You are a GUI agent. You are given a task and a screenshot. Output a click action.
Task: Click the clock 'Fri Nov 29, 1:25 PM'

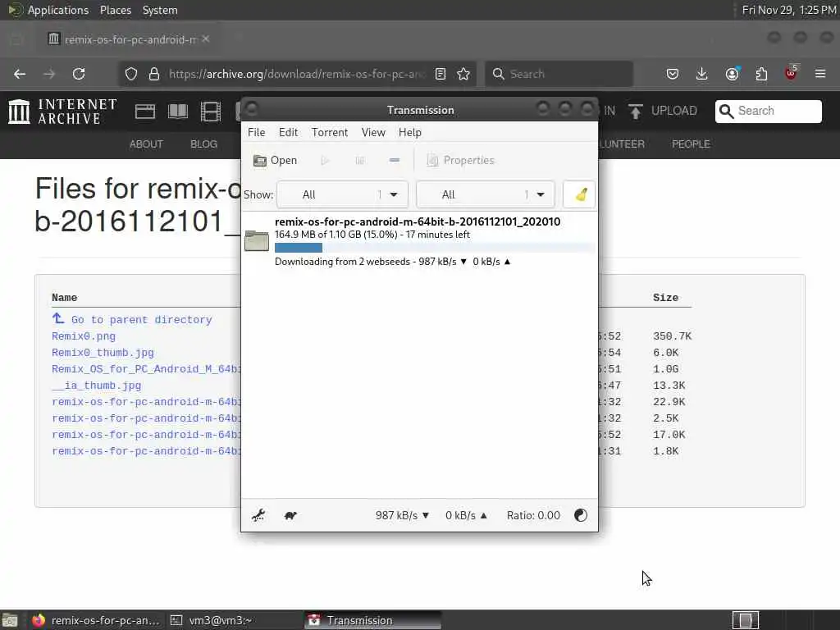point(789,10)
